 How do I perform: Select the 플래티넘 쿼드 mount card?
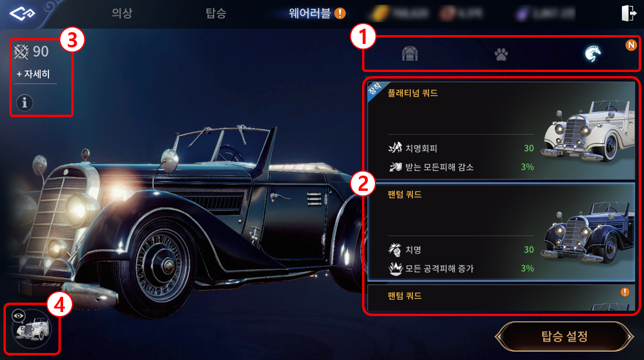click(x=501, y=131)
